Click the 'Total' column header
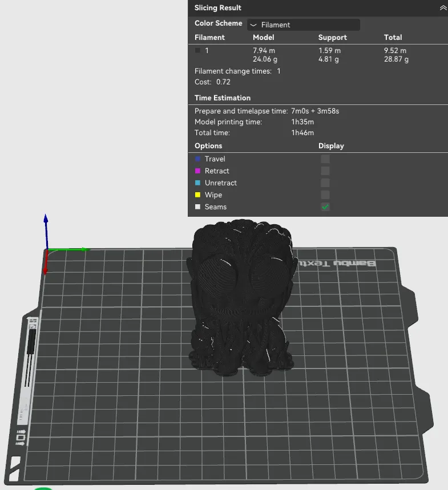Viewport: 448px width, 490px height. click(393, 37)
